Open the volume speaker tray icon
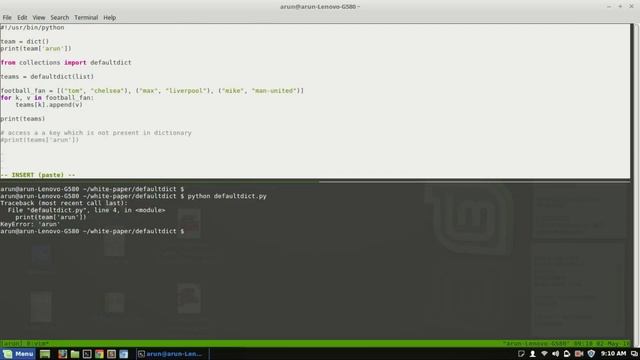This screenshot has height=360, width=640. click(x=556, y=354)
